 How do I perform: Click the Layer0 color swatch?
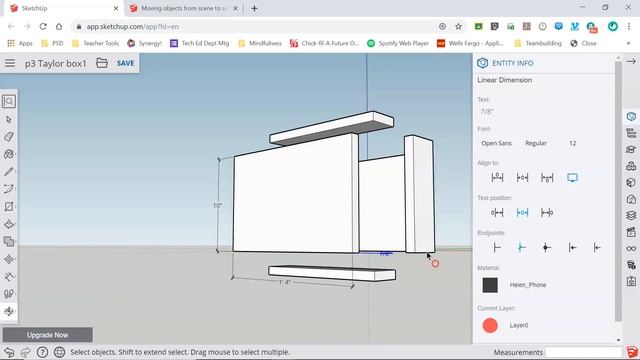tap(490, 325)
